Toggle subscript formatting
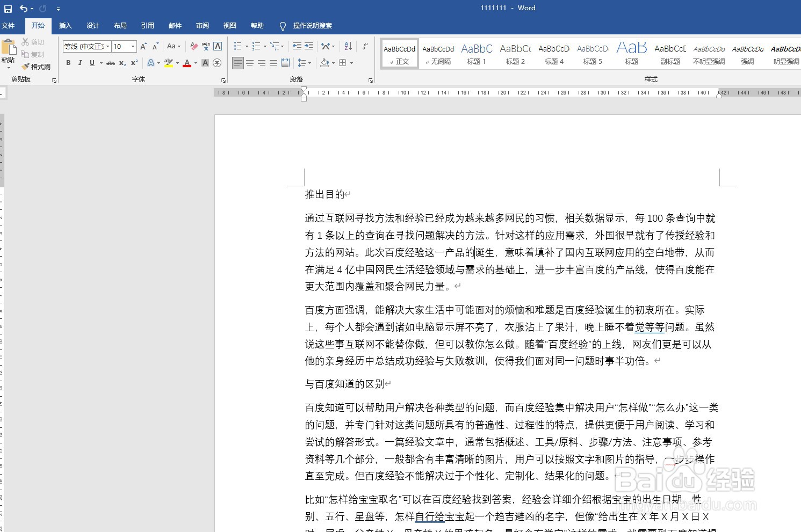 pos(122,63)
